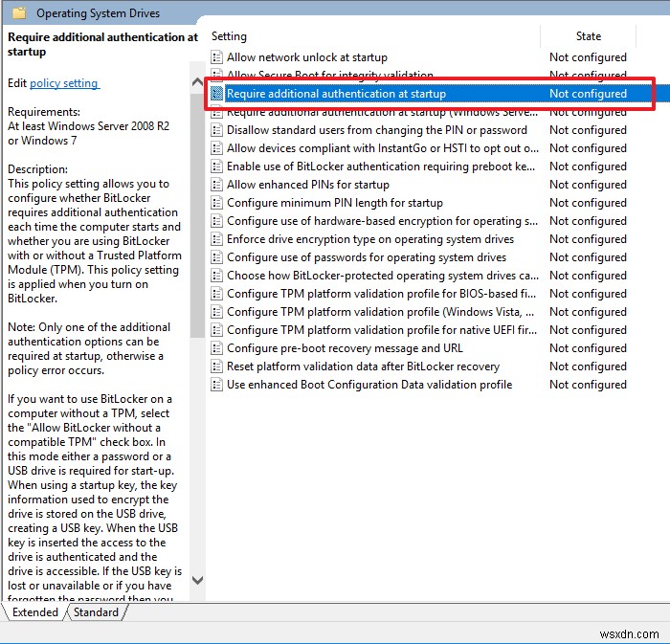Image resolution: width=670 pixels, height=644 pixels.
Task: Click policy icon beside Allow enhanced PINs for startup
Action: (217, 185)
